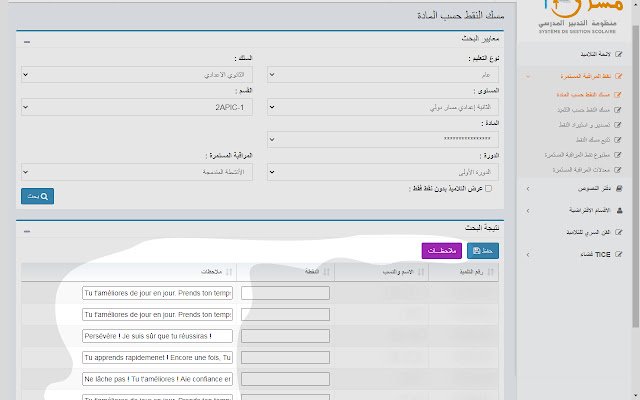
Task: Expand the الأقسام الافتراضية menu chevron
Action: (x=528, y=211)
